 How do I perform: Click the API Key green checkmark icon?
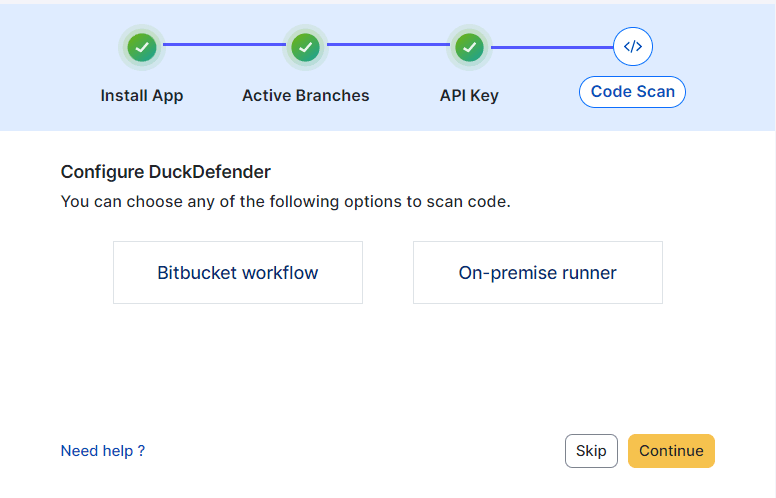pos(469,48)
